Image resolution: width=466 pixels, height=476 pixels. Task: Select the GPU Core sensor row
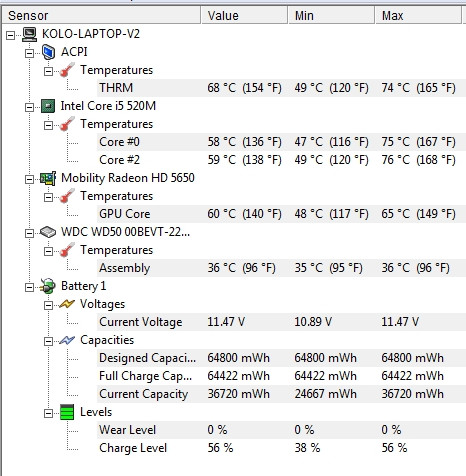pyautogui.click(x=281, y=214)
